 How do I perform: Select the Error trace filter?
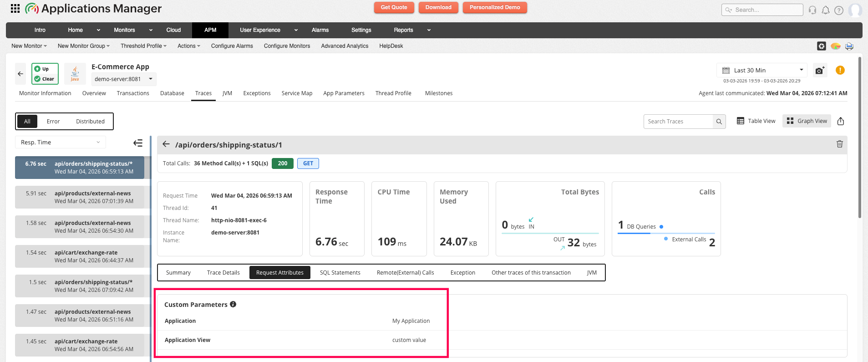tap(53, 122)
